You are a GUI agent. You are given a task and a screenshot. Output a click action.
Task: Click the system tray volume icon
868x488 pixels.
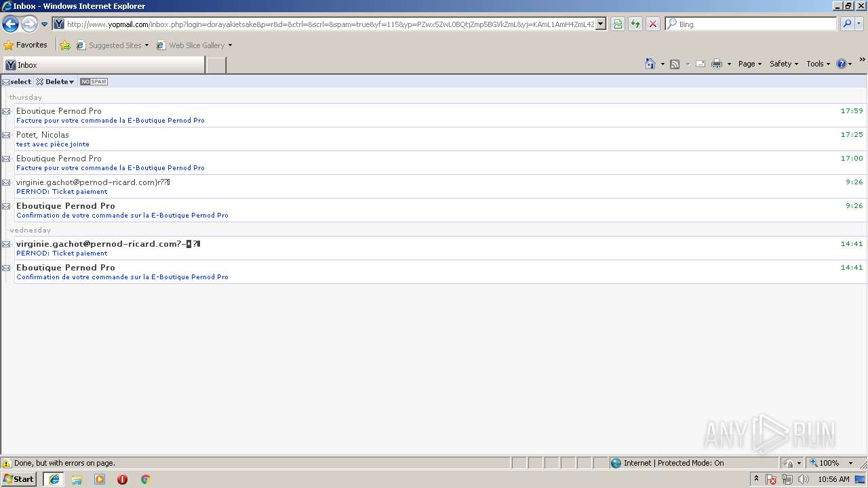tap(804, 479)
